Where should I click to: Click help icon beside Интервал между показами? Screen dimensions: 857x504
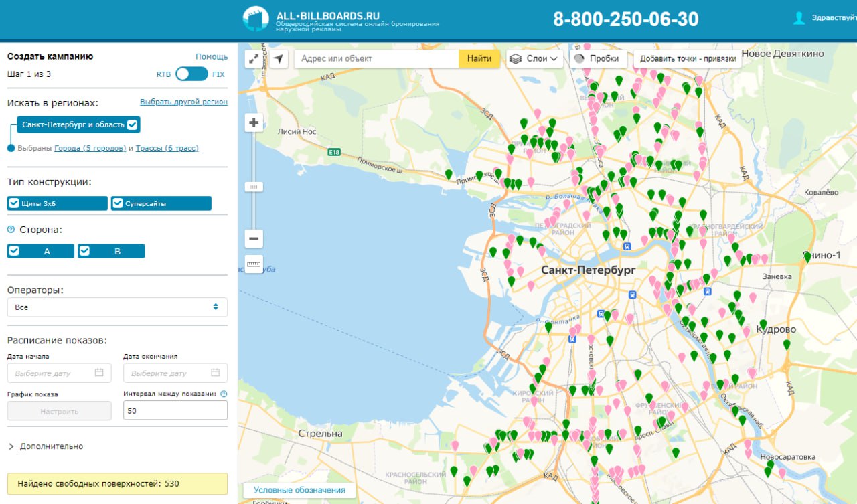click(224, 394)
